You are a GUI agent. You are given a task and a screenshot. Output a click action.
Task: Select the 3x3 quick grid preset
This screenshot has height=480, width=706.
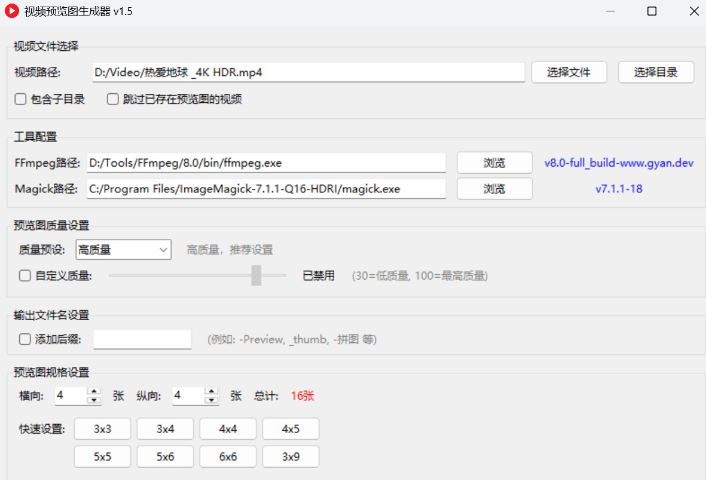(102, 429)
